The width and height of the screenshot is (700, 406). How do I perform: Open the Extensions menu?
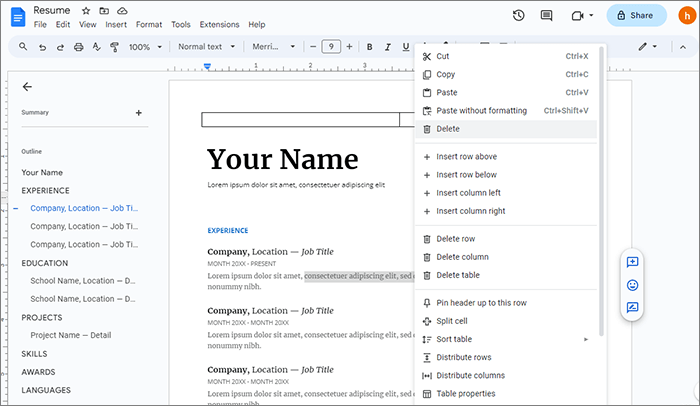219,25
